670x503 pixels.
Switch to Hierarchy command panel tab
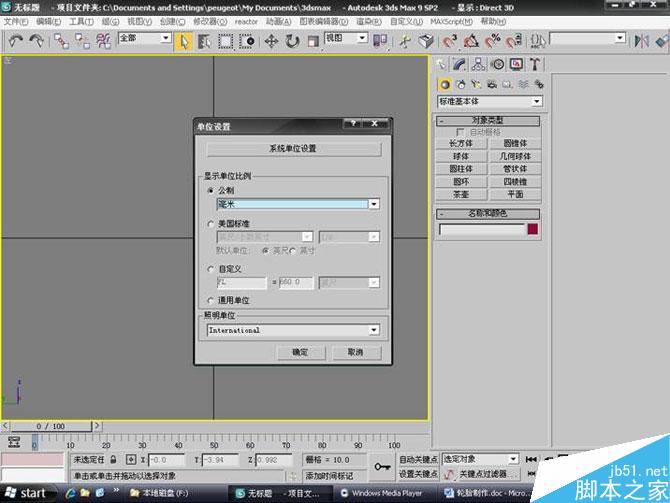tap(478, 65)
